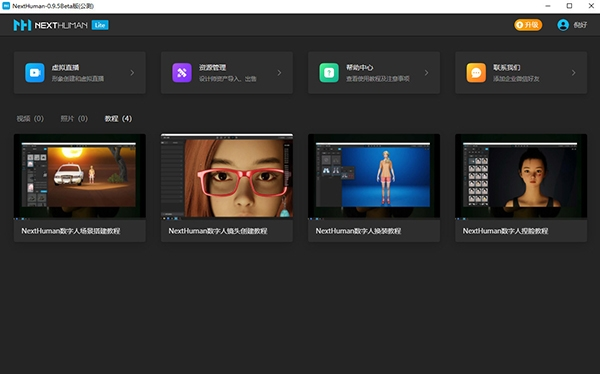Click the 帮助中心 title text
Viewport: 600px width, 374px height.
point(360,67)
